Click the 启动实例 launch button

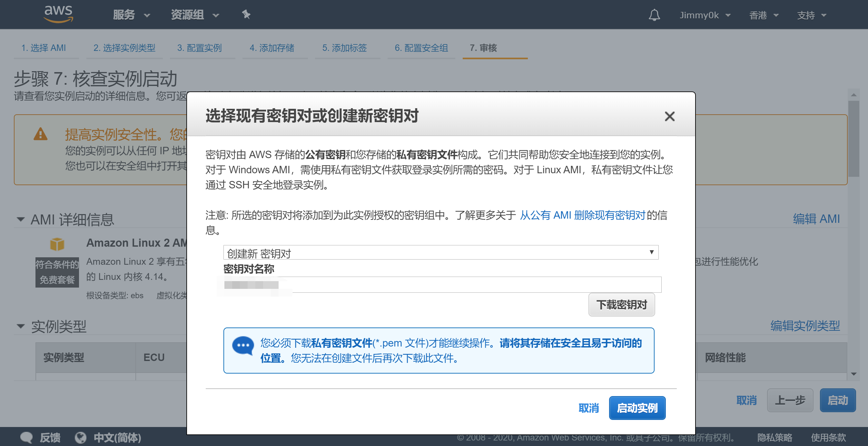[x=636, y=408]
